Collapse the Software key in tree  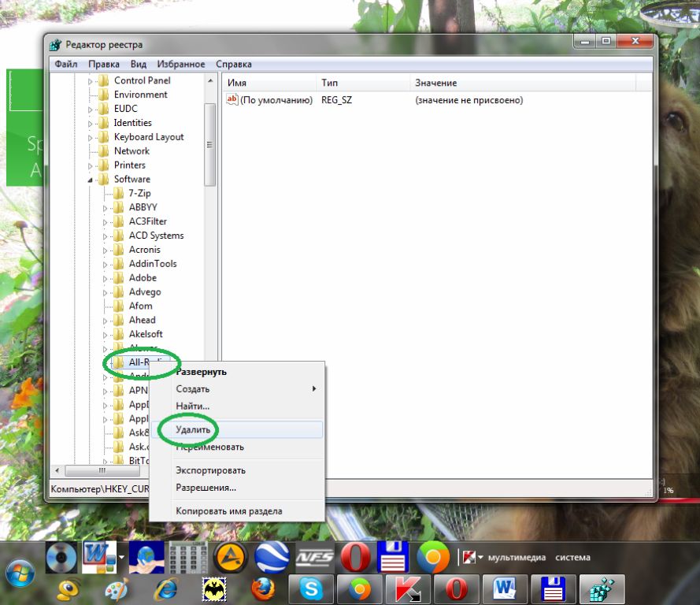pyautogui.click(x=90, y=180)
